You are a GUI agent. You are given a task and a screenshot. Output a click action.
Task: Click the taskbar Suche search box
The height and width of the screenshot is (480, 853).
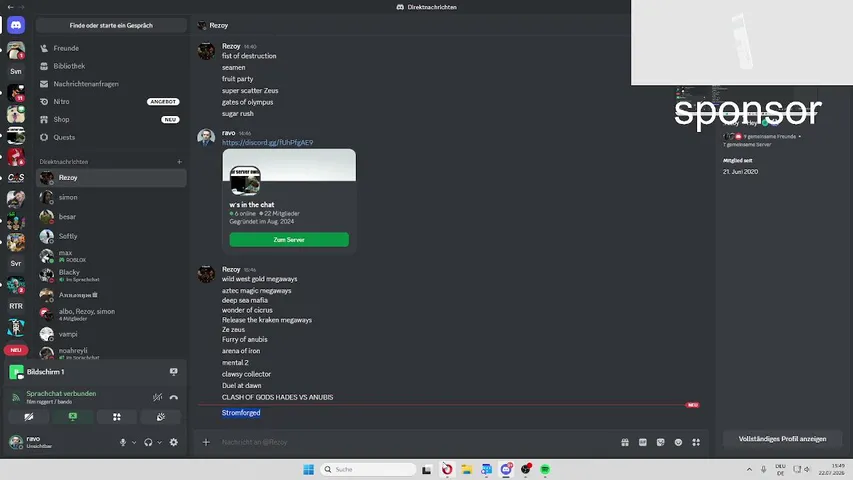tap(368, 469)
